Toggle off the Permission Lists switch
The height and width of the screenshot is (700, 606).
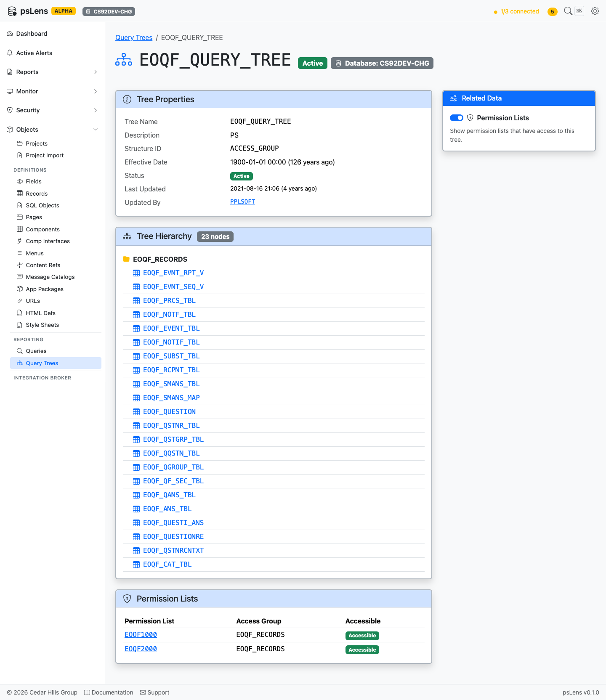coord(457,118)
